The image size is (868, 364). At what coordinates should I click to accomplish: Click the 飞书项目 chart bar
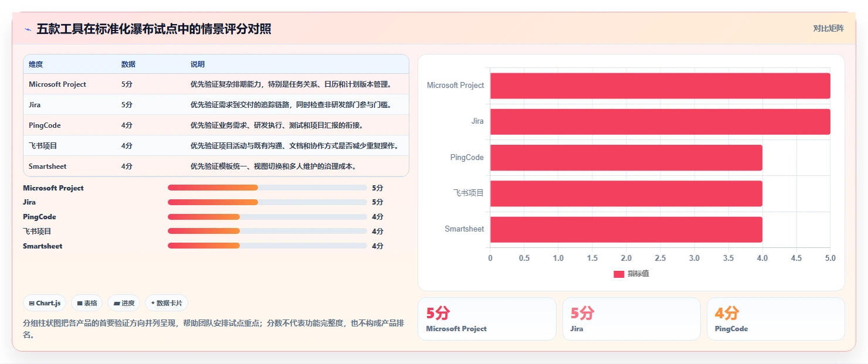626,193
